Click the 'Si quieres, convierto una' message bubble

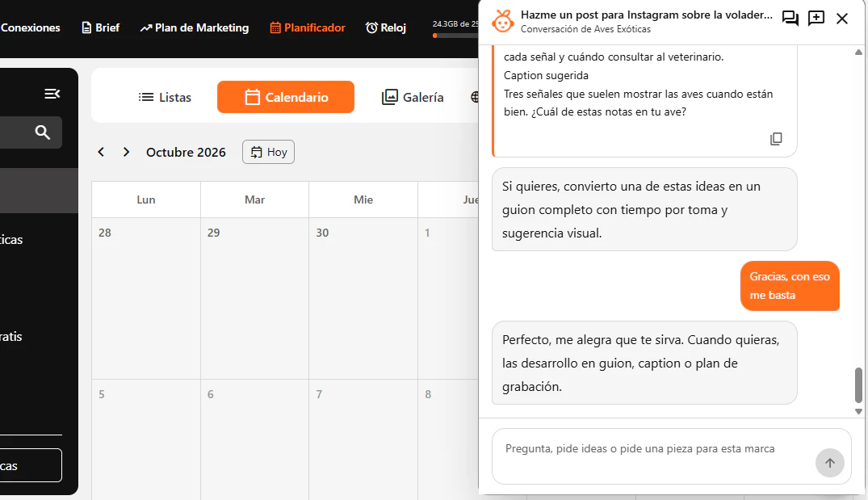644,209
